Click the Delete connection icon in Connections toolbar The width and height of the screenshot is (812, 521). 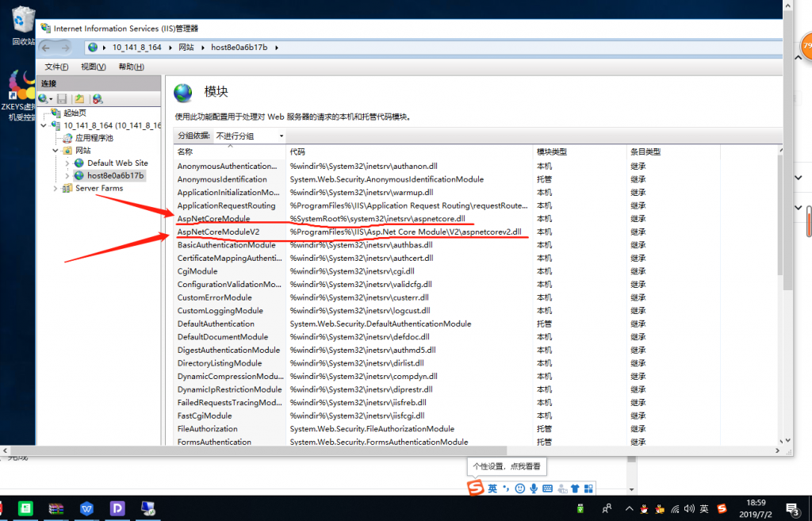coord(98,98)
